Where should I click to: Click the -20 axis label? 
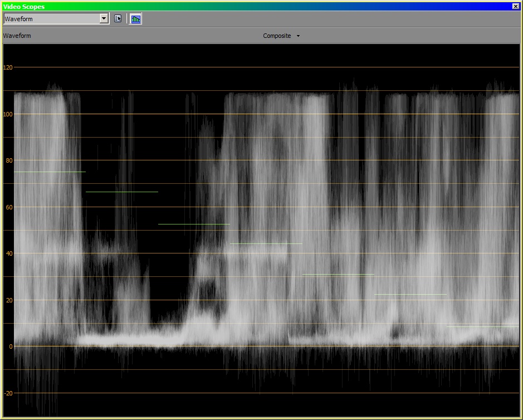(8, 393)
